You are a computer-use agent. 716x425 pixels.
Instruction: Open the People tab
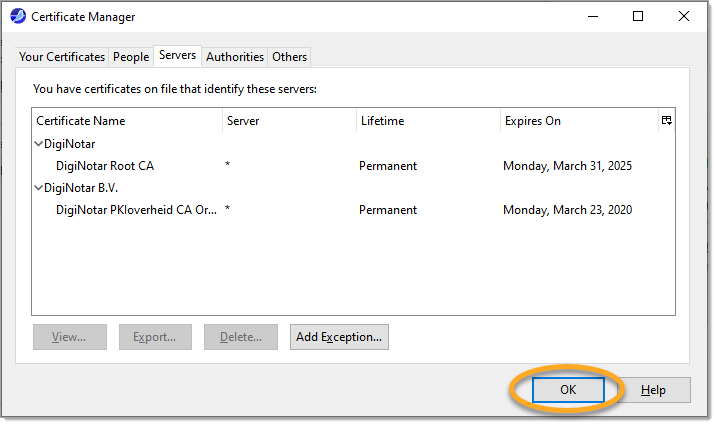coord(131,57)
